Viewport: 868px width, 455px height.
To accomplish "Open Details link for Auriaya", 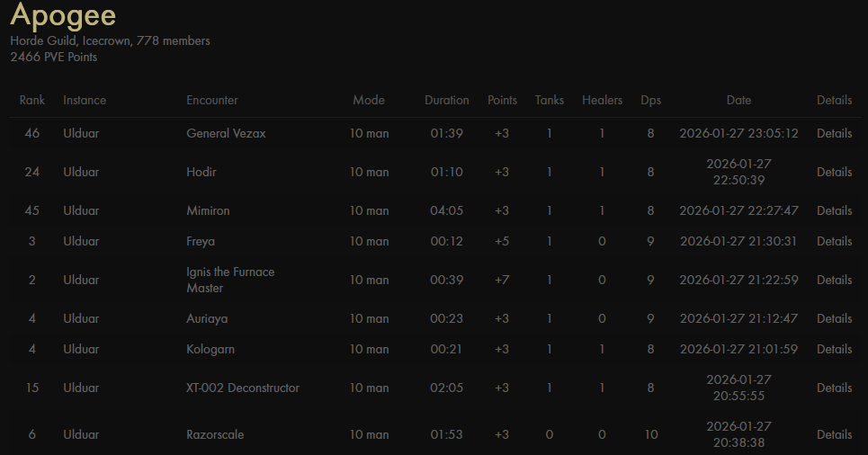I will point(834,319).
